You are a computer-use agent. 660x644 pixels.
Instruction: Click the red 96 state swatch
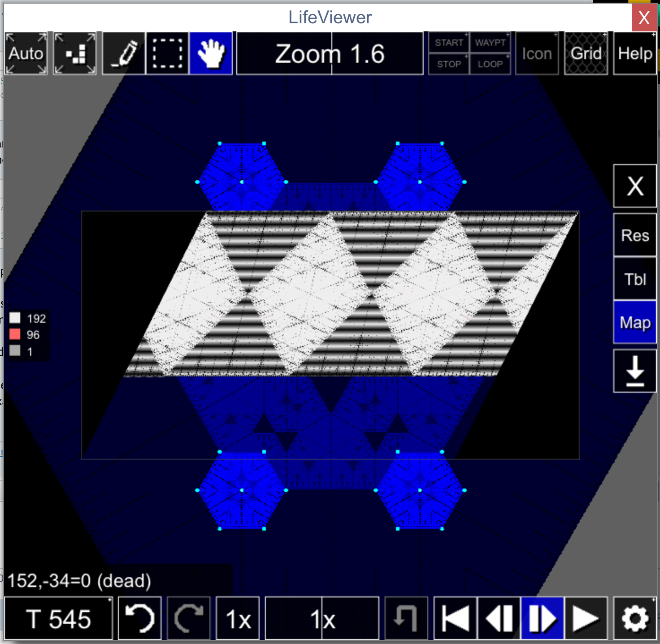click(15, 334)
